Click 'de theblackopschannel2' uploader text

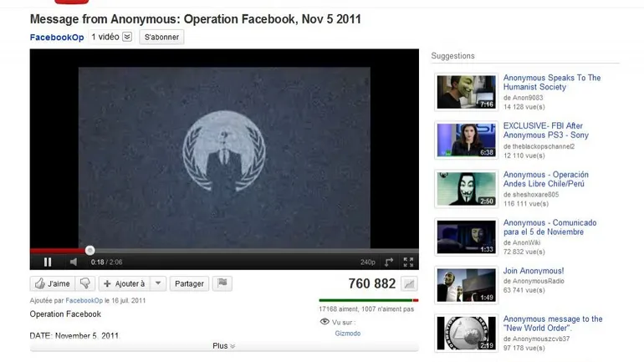539,146
